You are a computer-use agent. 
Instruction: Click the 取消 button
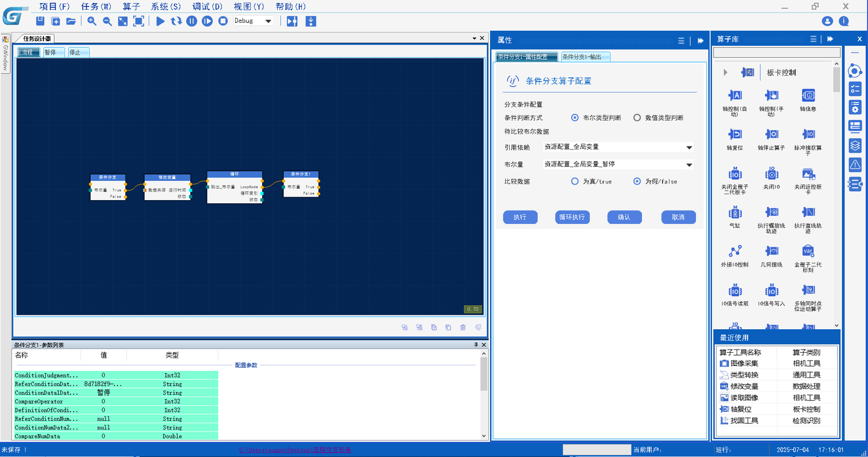tap(678, 217)
